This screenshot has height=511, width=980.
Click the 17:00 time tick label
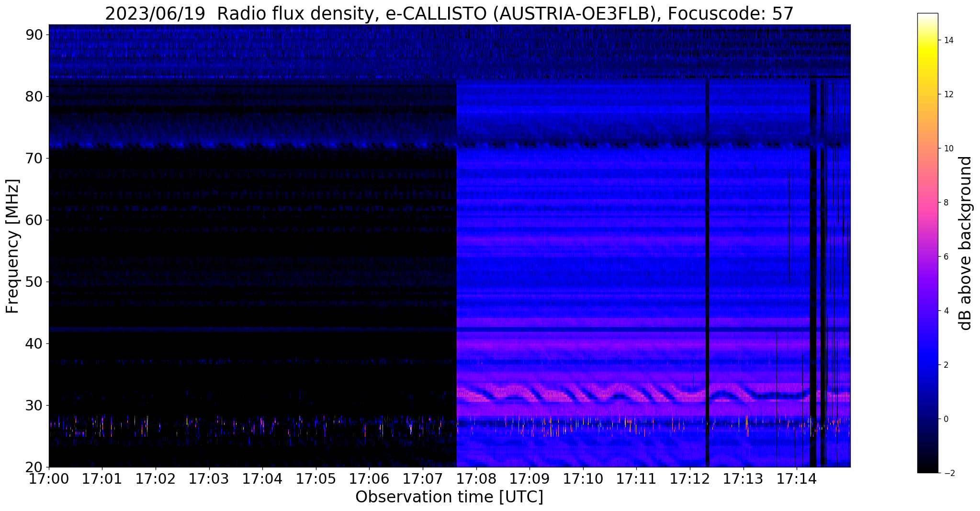[49, 478]
